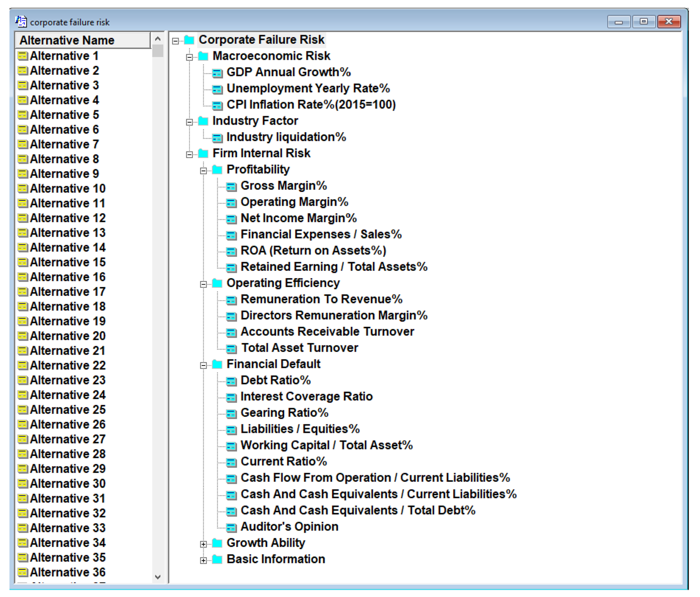The width and height of the screenshot is (700, 597).
Task: Collapse the Operating Efficiency branch
Action: click(203, 284)
